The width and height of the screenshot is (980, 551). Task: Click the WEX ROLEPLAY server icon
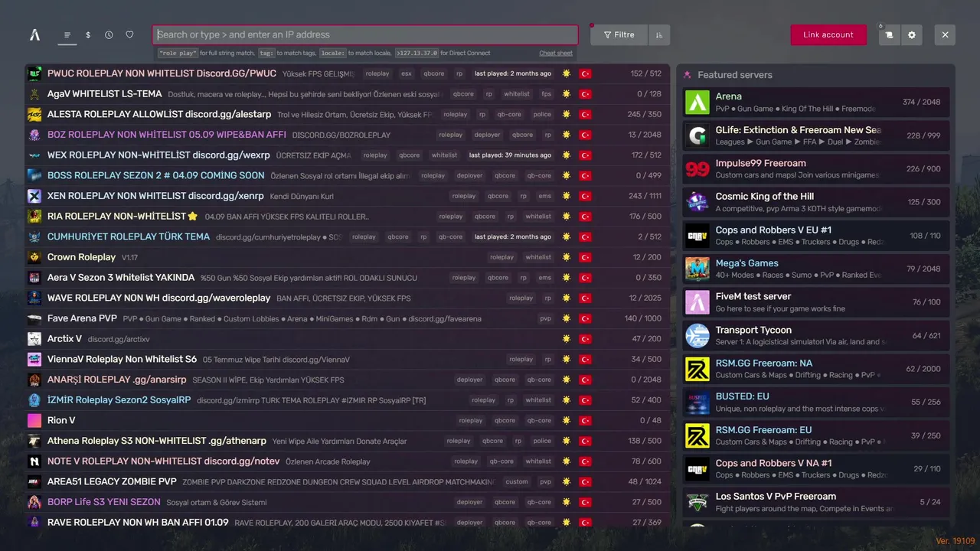34,155
